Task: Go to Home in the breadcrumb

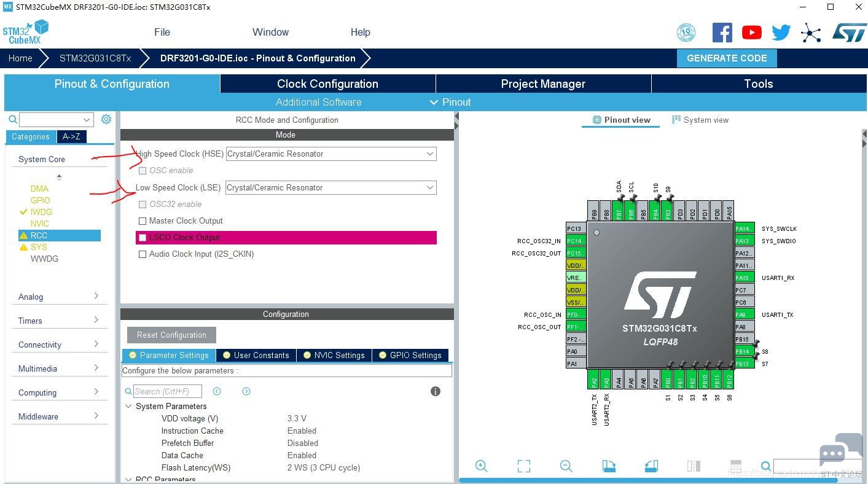Action: pos(20,58)
